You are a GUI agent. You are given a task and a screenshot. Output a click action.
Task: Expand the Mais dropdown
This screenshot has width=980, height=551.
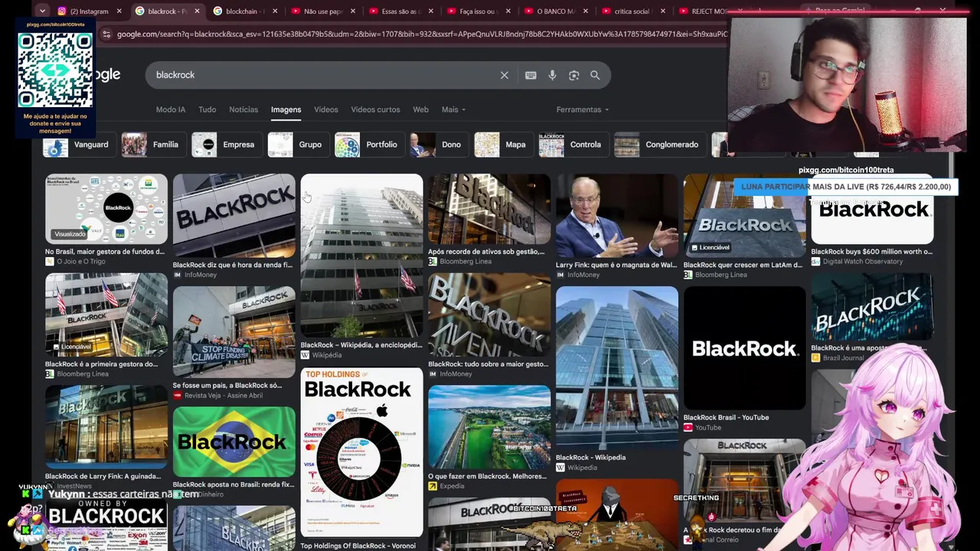[453, 109]
